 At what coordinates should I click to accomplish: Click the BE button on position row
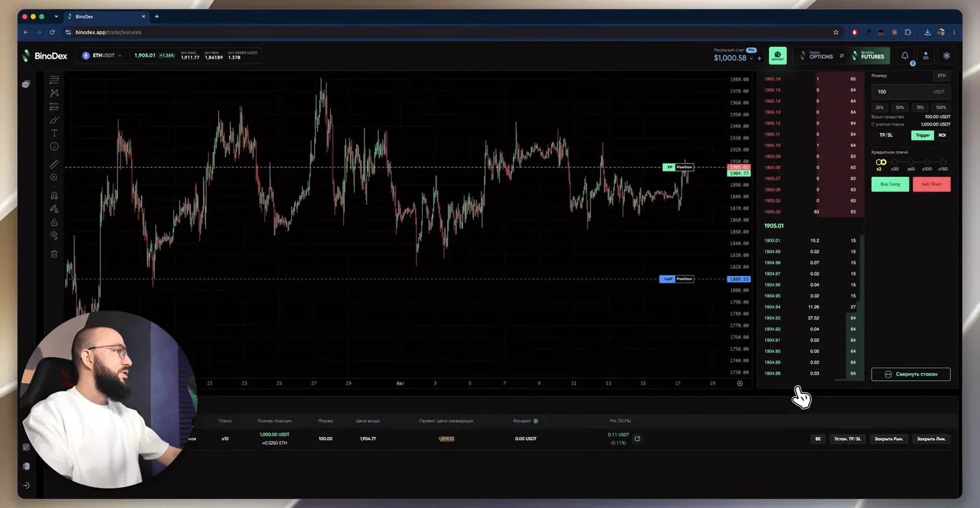818,439
